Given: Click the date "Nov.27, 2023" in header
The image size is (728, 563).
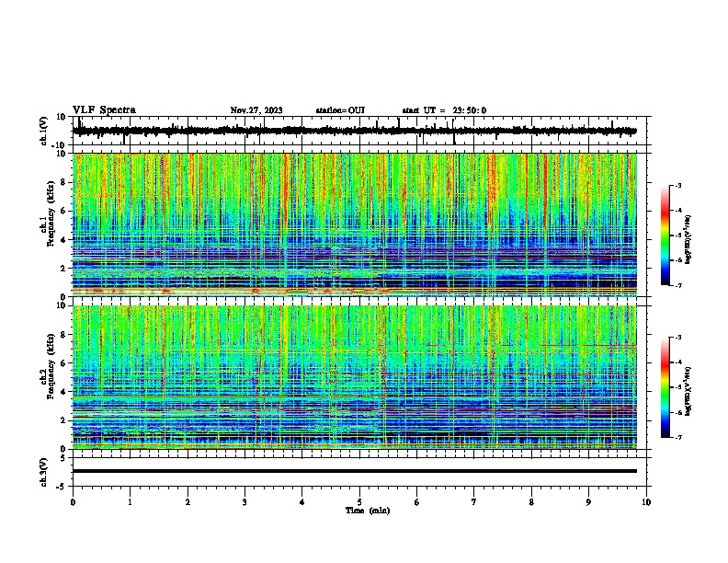Looking at the screenshot, I should (x=256, y=110).
